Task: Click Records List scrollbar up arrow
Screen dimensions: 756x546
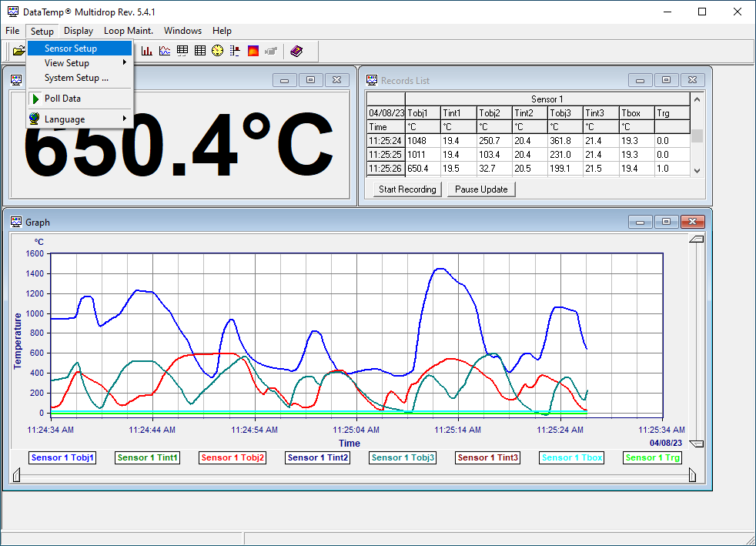Action: pyautogui.click(x=697, y=99)
